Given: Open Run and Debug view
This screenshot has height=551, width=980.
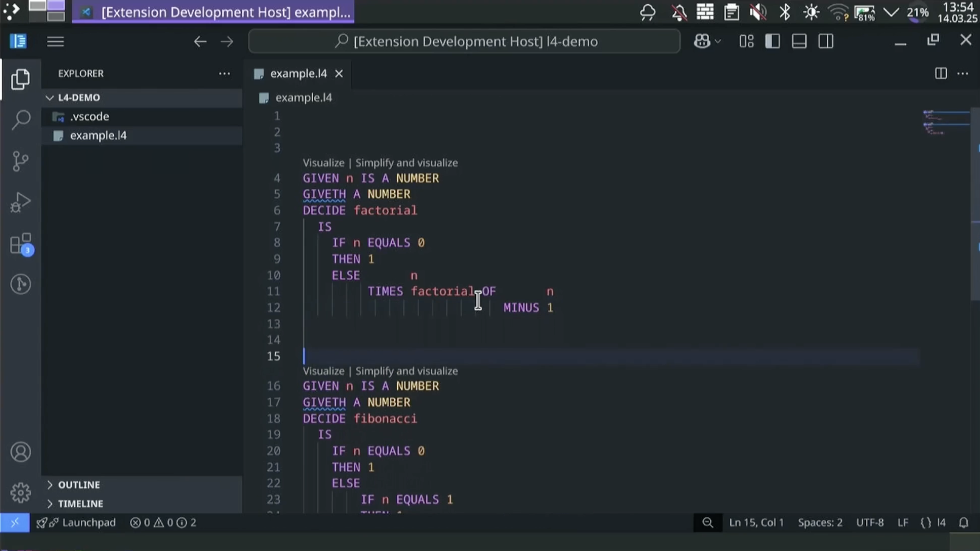Looking at the screenshot, I should pos(21,202).
